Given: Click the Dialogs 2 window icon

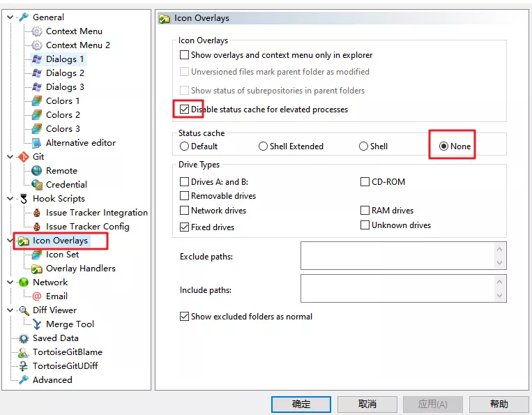Looking at the screenshot, I should 37,73.
